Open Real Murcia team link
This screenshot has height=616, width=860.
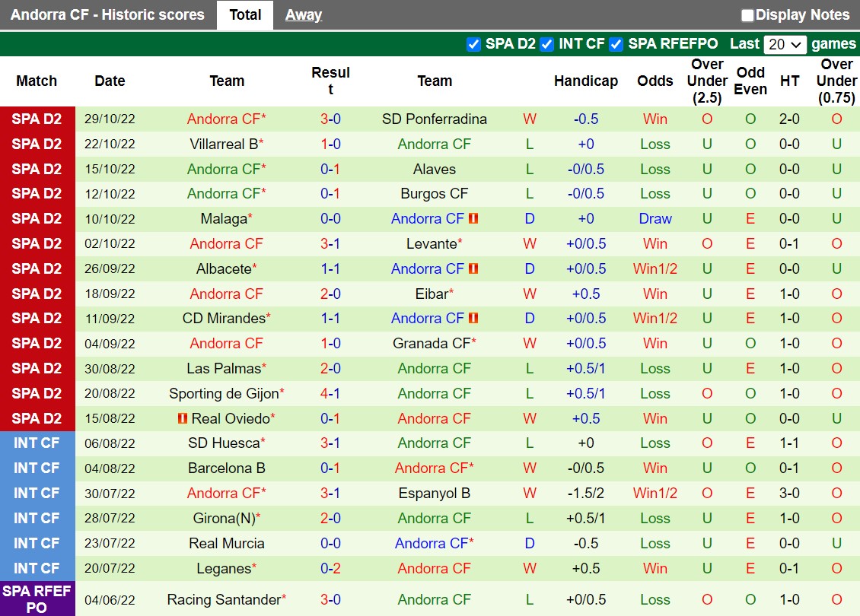pyautogui.click(x=227, y=543)
